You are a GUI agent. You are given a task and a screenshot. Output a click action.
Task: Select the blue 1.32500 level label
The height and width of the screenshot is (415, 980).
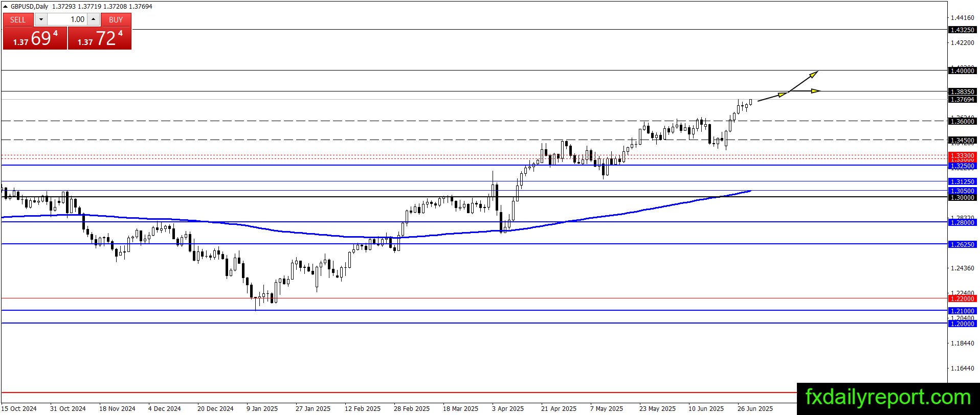pos(962,166)
